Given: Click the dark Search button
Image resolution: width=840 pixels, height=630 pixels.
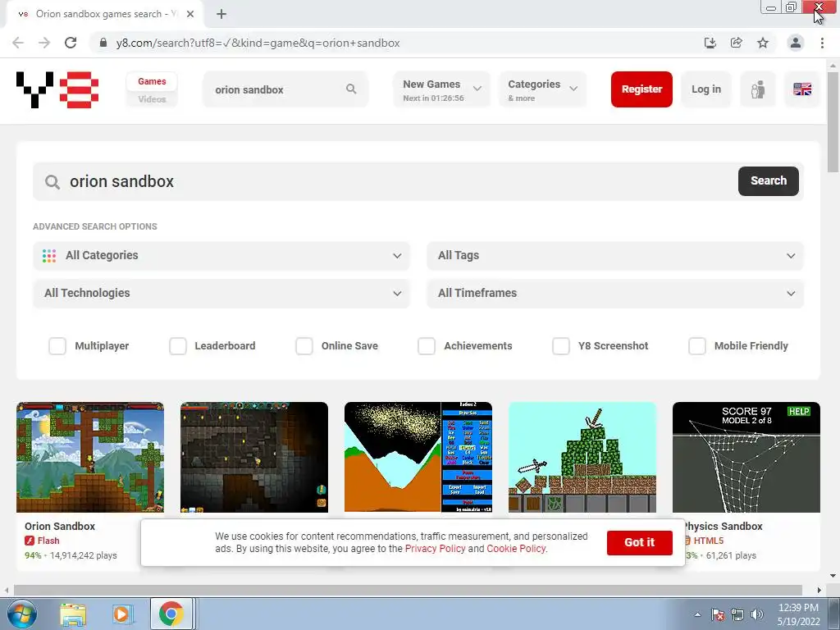Looking at the screenshot, I should [768, 181].
